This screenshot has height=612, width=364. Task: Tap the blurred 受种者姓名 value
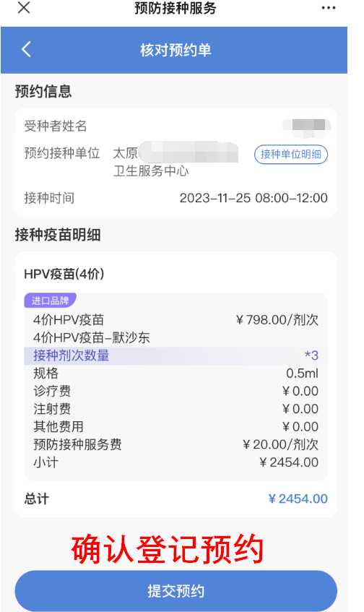coord(307,127)
